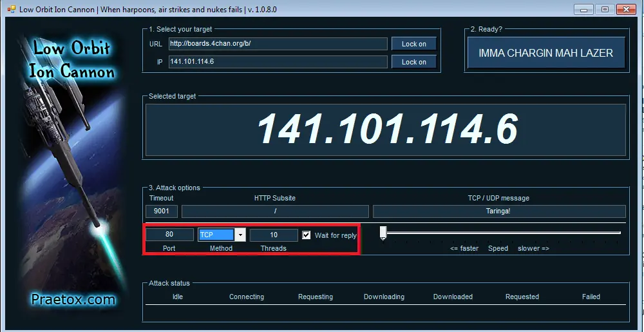
Task: Click the Lock on button beside IP
Action: pos(413,62)
